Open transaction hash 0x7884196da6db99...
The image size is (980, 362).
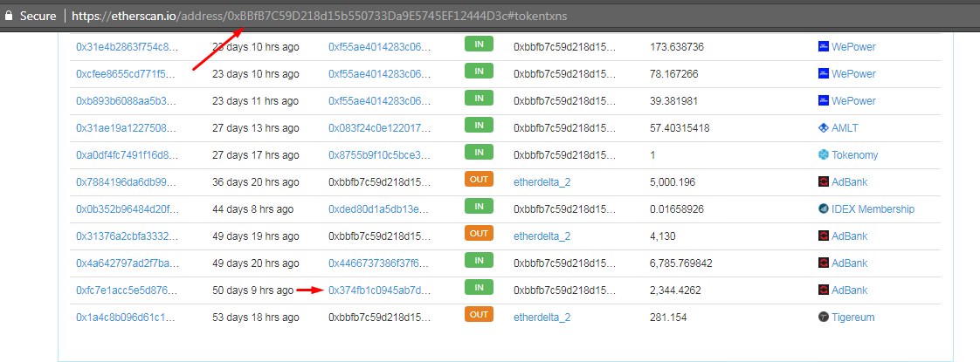(x=127, y=182)
